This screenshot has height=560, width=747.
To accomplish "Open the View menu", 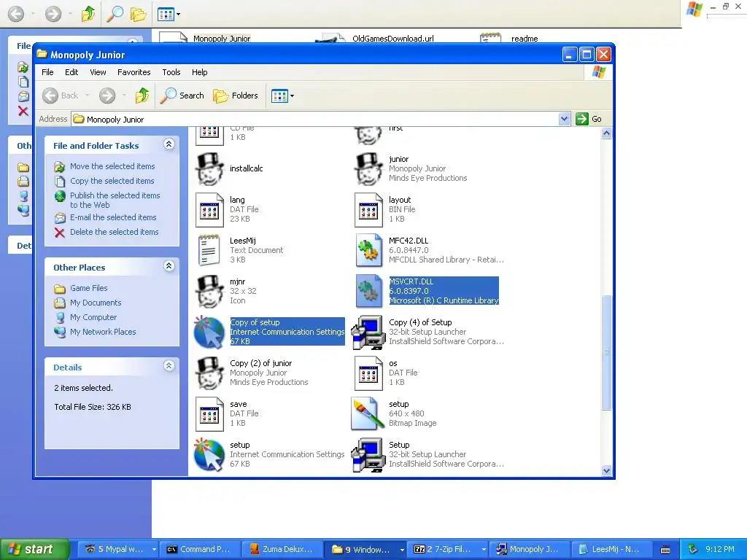I will pyautogui.click(x=98, y=72).
